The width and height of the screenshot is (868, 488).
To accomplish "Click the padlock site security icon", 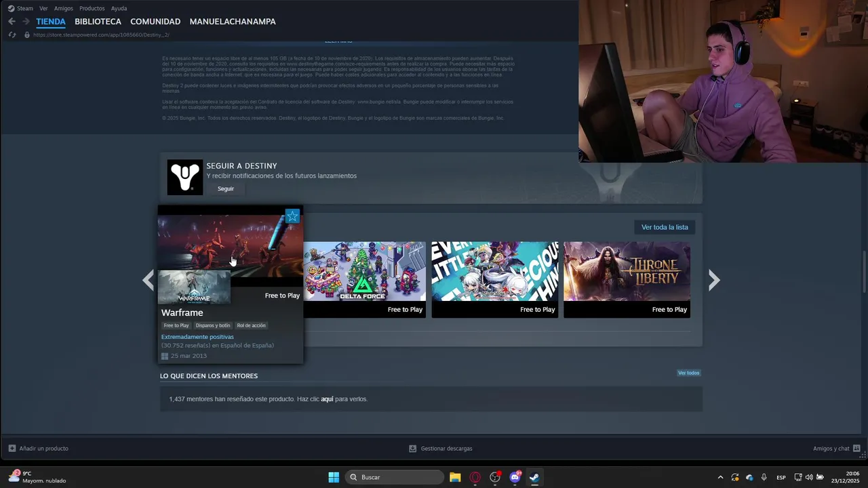I will (x=27, y=35).
